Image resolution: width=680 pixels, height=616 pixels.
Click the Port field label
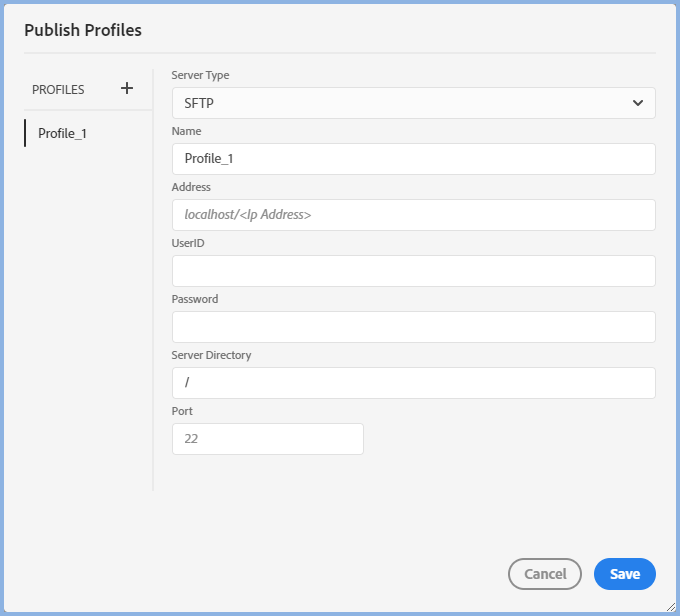pos(182,411)
